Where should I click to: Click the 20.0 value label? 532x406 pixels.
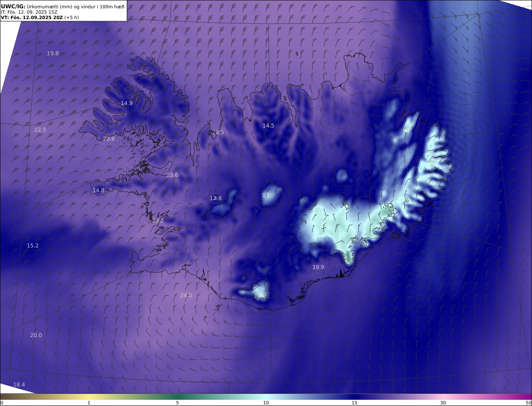36,335
